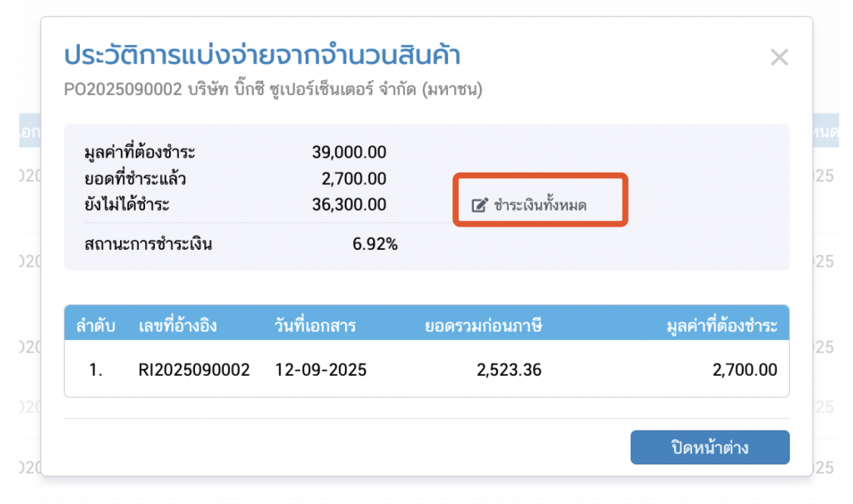The image size is (853, 504).
Task: Click the มูลค่าที่ต้องชำระ table column header
Action: coord(716,325)
